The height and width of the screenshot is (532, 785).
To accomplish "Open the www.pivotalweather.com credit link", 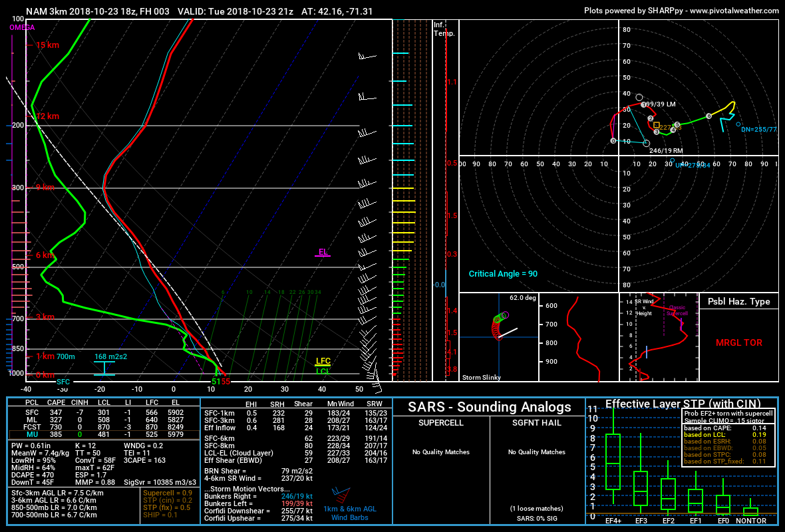I will tap(734, 11).
